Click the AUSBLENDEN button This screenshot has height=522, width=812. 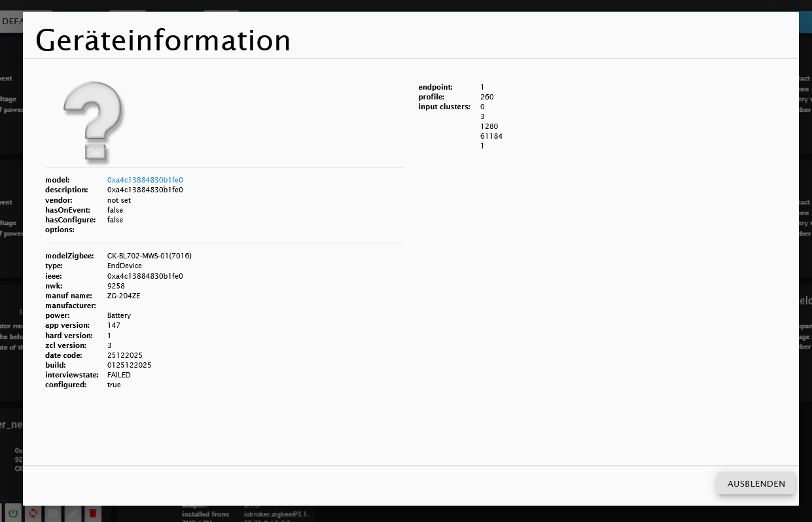[x=756, y=483]
